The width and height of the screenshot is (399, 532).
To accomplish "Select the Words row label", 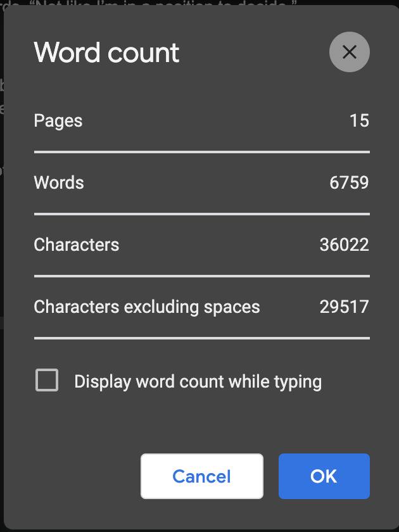I will pyautogui.click(x=59, y=182).
